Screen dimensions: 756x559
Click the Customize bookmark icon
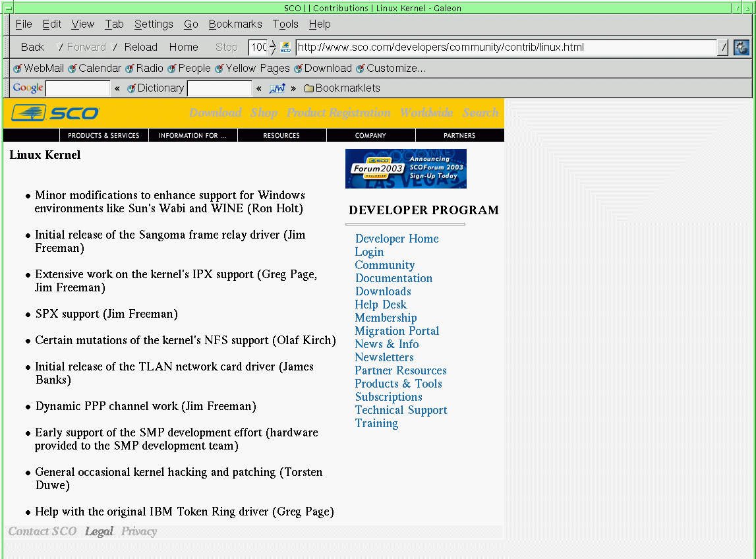tap(360, 69)
